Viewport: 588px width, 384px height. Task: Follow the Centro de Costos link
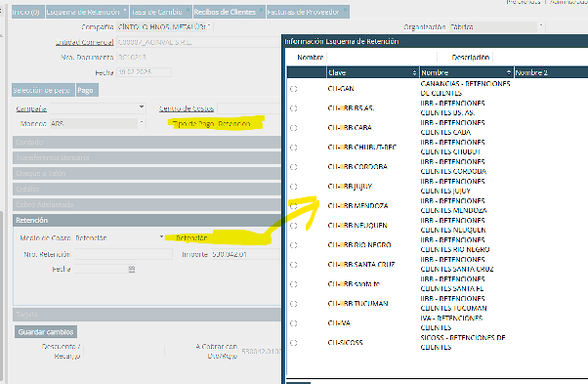click(186, 108)
